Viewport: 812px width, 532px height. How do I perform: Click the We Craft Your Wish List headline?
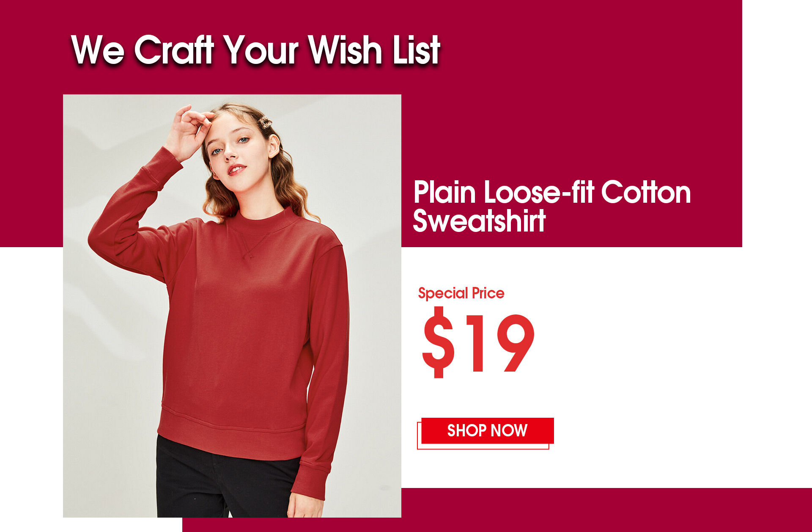(255, 50)
